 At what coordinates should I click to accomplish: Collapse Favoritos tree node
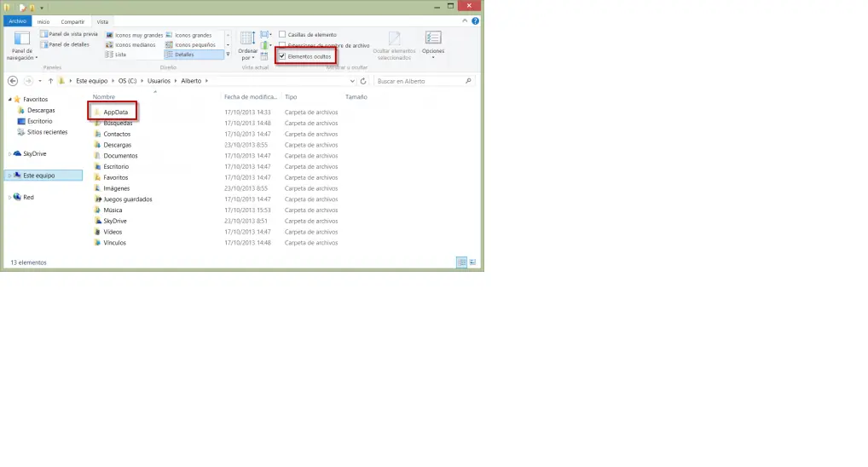[x=9, y=99]
